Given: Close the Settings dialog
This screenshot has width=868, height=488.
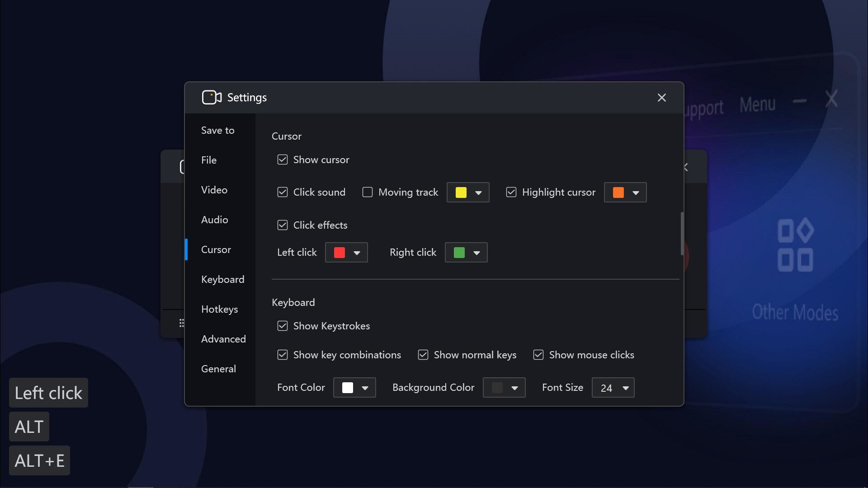Looking at the screenshot, I should (661, 98).
